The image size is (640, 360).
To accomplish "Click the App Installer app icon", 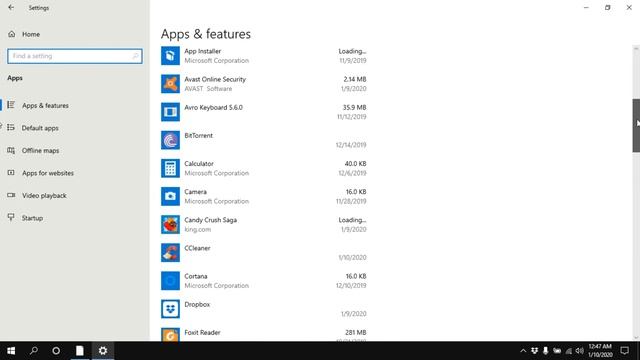I will coord(170,56).
